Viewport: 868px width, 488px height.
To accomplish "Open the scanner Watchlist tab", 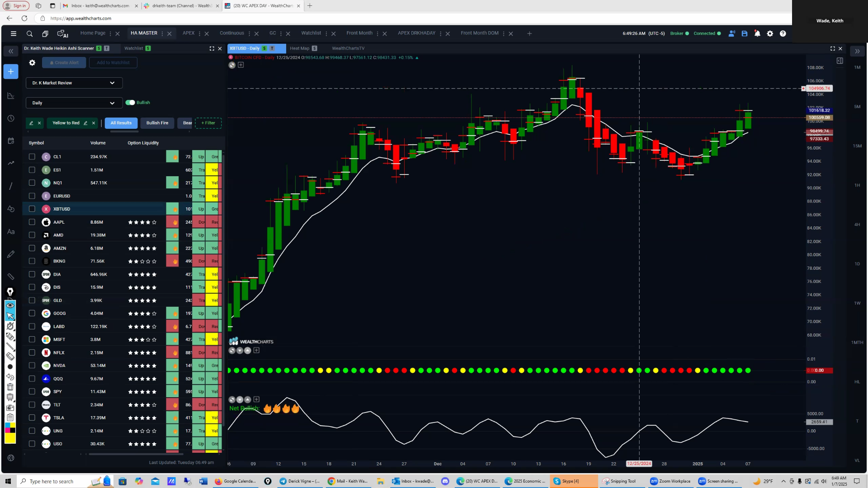I will point(133,48).
